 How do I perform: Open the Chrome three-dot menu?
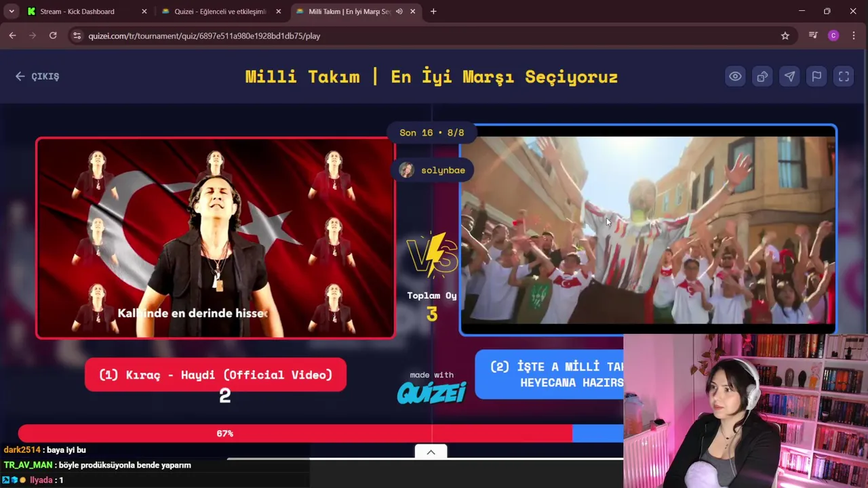pyautogui.click(x=854, y=36)
